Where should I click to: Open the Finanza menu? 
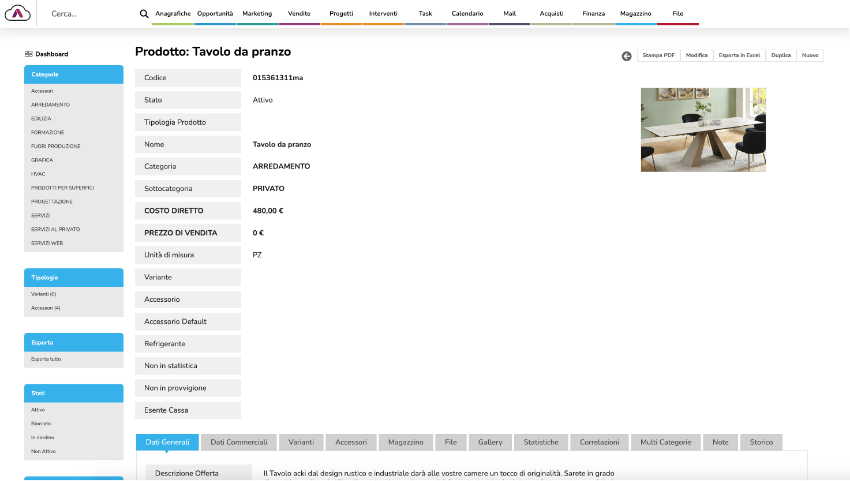(x=593, y=14)
